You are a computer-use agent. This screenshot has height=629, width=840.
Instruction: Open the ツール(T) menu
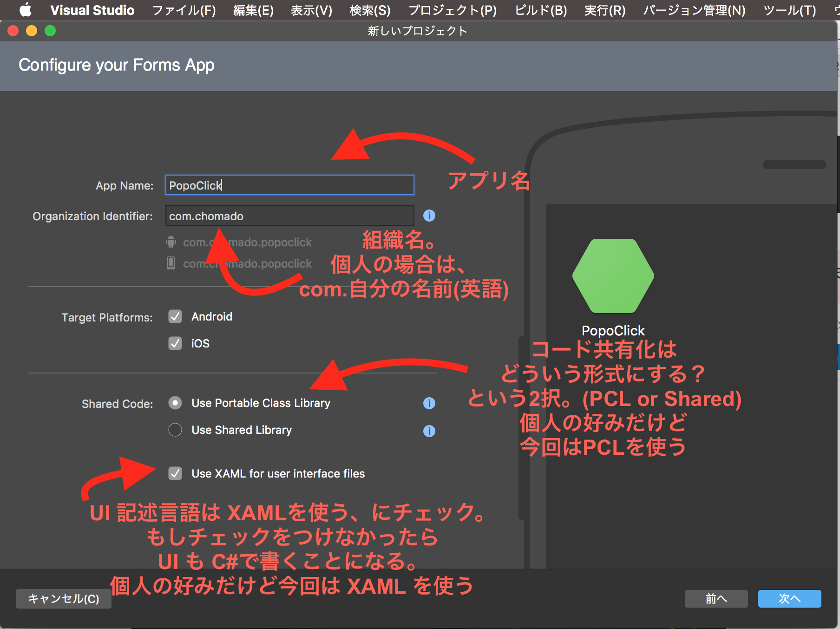point(790,10)
